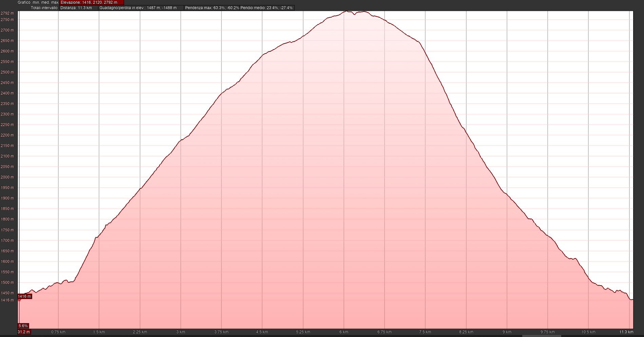Click the 2792 m top elevation axis label
This screenshot has width=644, height=337.
7,13
